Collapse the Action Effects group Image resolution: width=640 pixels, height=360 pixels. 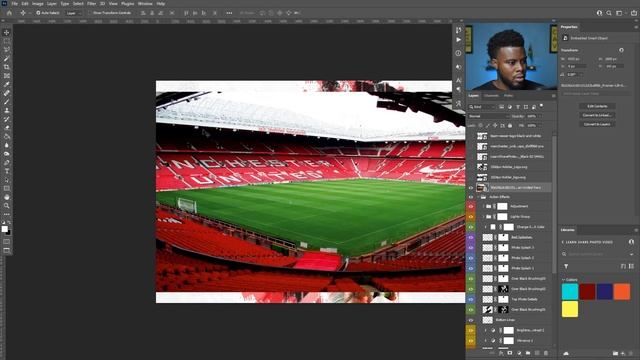click(x=478, y=197)
